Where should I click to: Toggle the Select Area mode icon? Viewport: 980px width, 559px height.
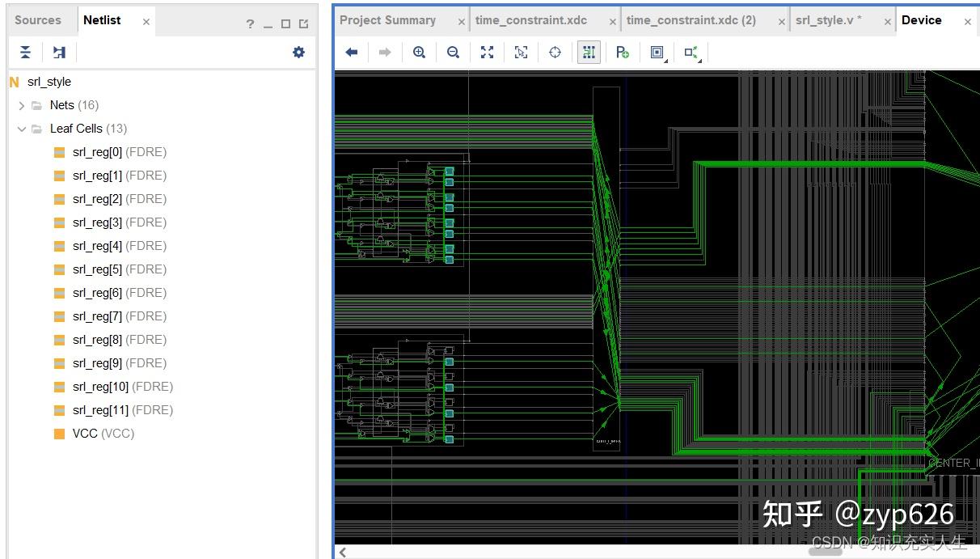pos(521,53)
